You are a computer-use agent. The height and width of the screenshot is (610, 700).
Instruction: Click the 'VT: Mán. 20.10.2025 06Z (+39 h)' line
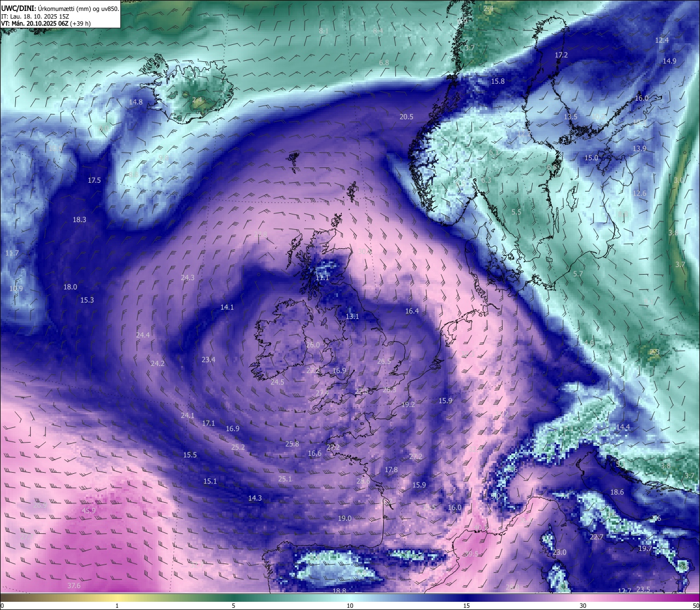coord(46,24)
